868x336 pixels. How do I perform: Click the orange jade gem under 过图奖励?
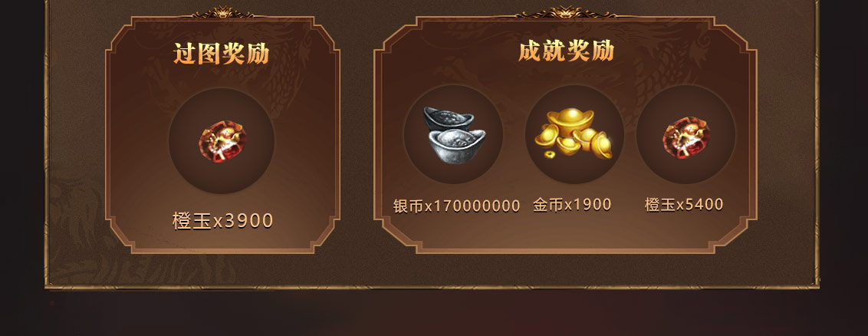[x=222, y=141]
